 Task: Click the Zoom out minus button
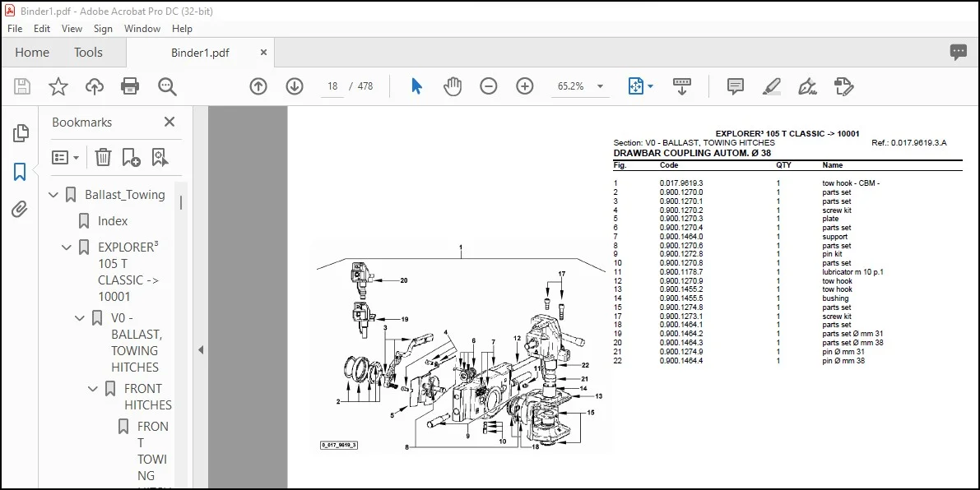pyautogui.click(x=489, y=86)
